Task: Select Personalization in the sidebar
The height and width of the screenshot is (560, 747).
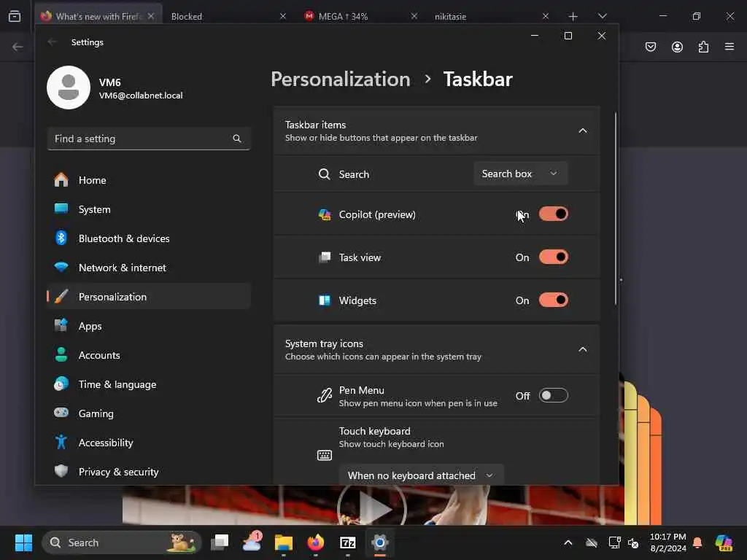Action: 149,297
